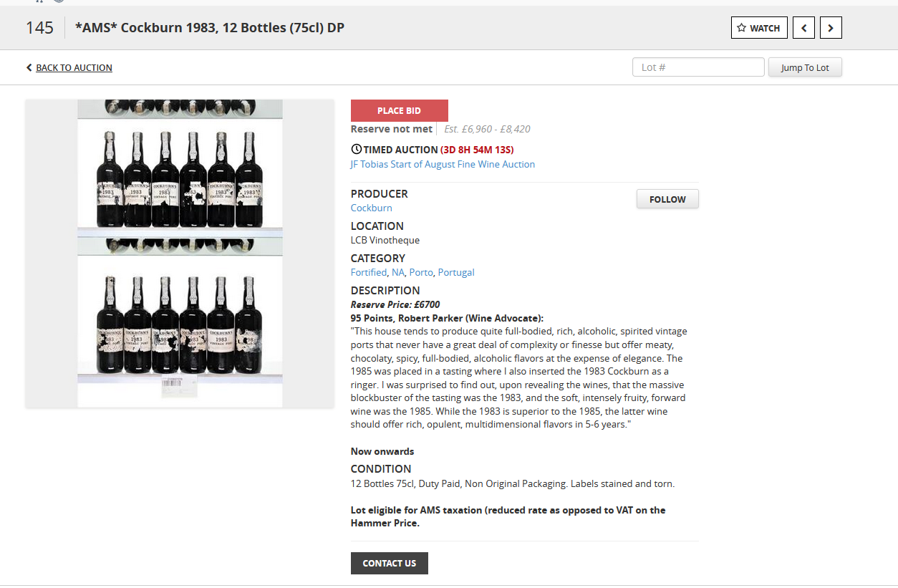Click the lot number 145
Screen dimensions: 898x588
[39, 28]
